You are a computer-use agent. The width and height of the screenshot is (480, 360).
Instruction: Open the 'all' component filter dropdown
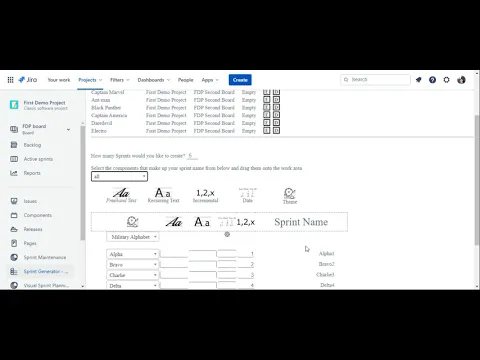119,176
